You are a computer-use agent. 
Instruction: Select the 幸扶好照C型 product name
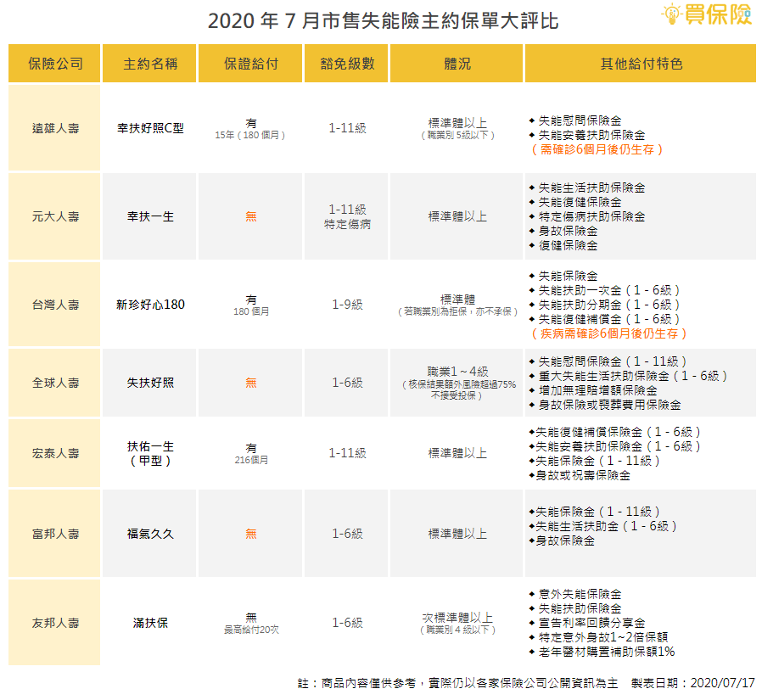pyautogui.click(x=150, y=128)
